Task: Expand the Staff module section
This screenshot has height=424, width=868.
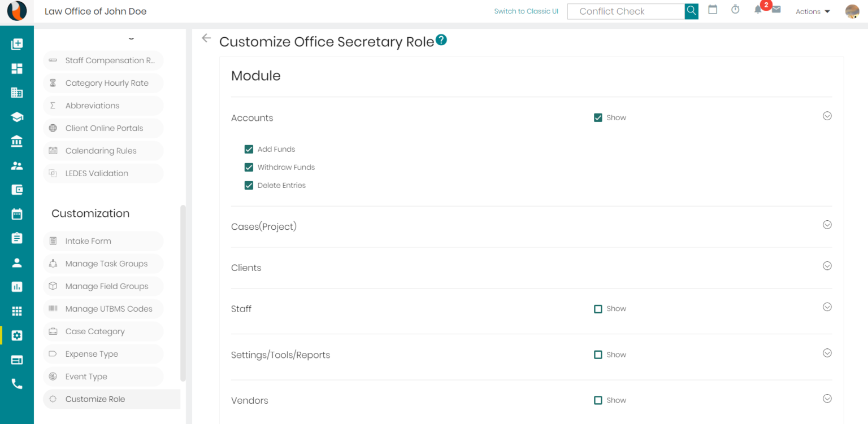Action: coord(827,307)
